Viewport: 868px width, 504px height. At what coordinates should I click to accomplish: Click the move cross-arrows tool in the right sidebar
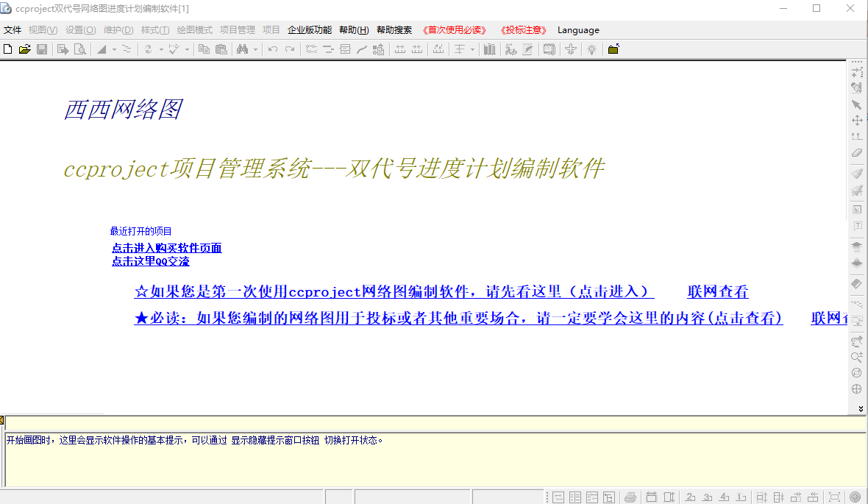point(857,120)
